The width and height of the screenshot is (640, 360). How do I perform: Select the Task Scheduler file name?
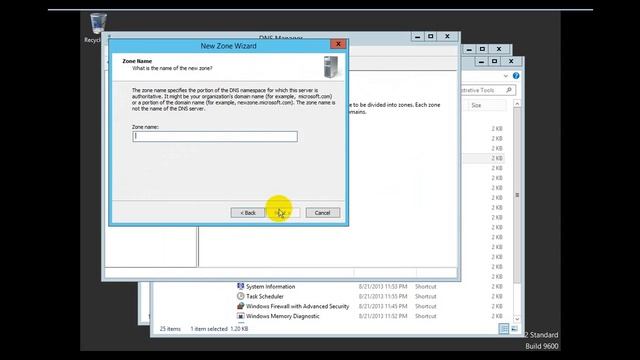pos(264,296)
